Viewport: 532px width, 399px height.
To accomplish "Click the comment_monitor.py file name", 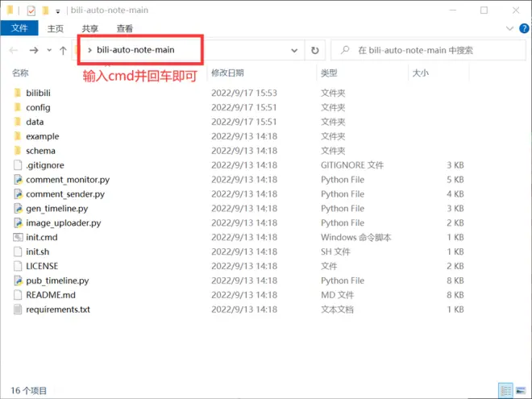I will pyautogui.click(x=68, y=180).
